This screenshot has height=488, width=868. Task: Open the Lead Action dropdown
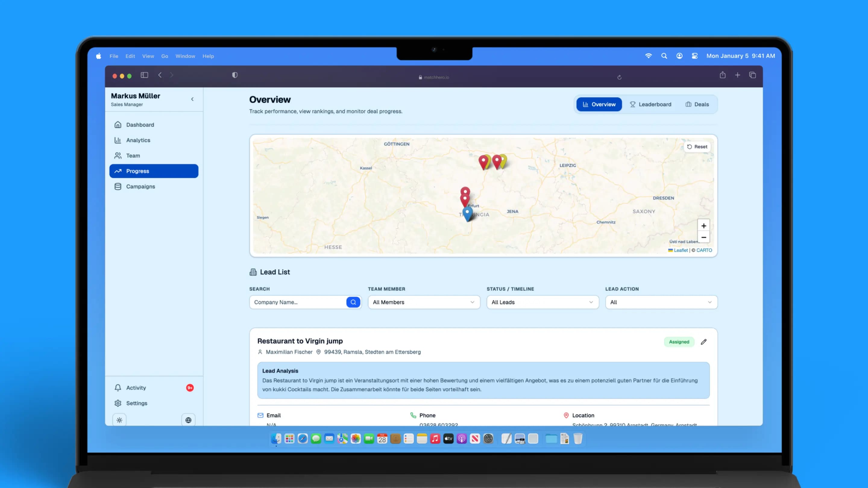(661, 302)
